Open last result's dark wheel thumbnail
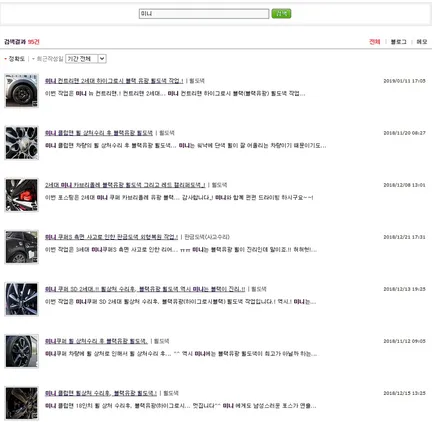This screenshot has width=440, height=422. tap(22, 403)
